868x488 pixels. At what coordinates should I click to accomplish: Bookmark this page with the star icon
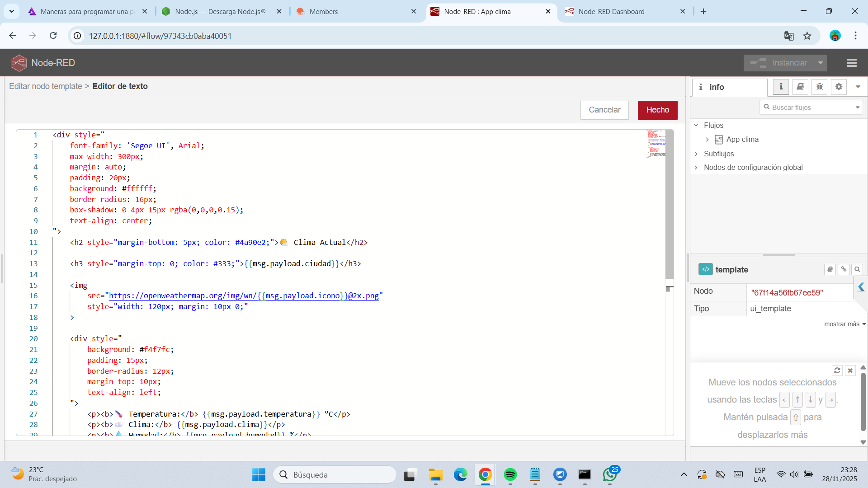click(807, 36)
